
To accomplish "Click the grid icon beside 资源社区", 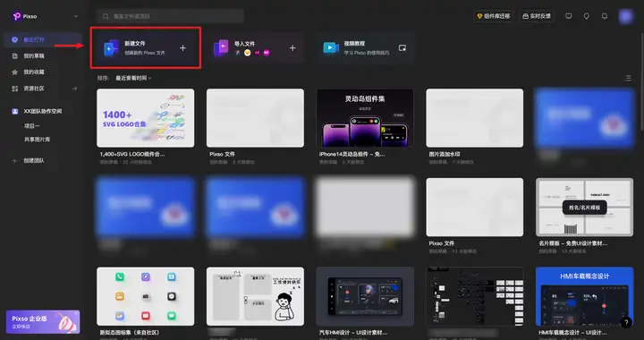I will [15, 89].
